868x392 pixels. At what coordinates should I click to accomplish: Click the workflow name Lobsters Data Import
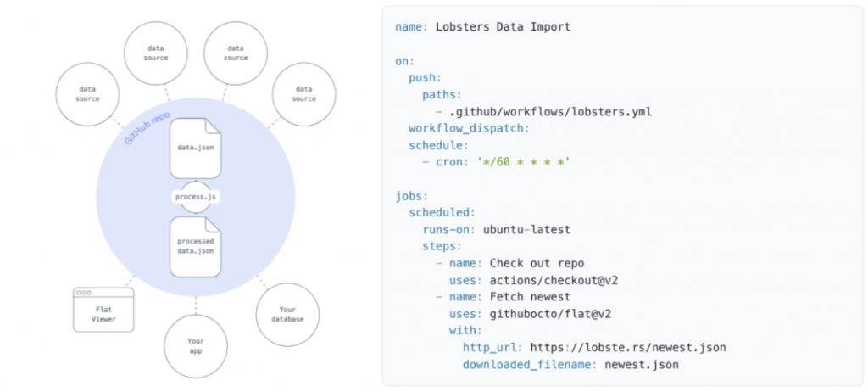[x=503, y=26]
